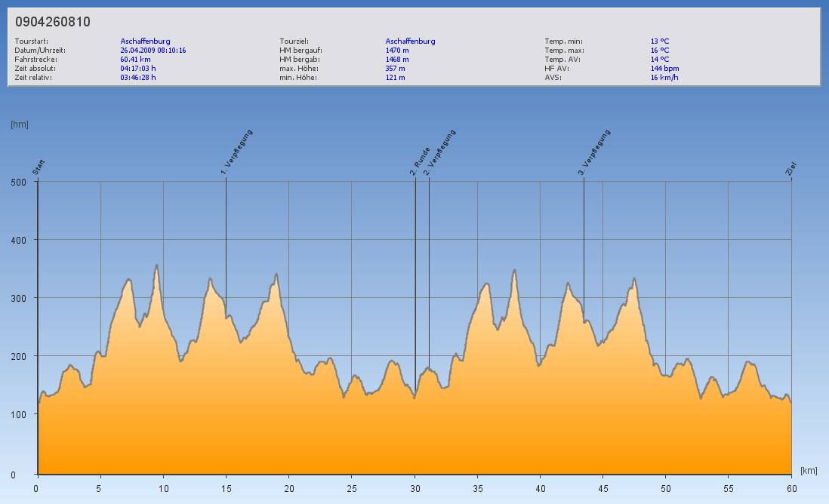Click the Tourziel value Aschaffenburg

[x=410, y=41]
